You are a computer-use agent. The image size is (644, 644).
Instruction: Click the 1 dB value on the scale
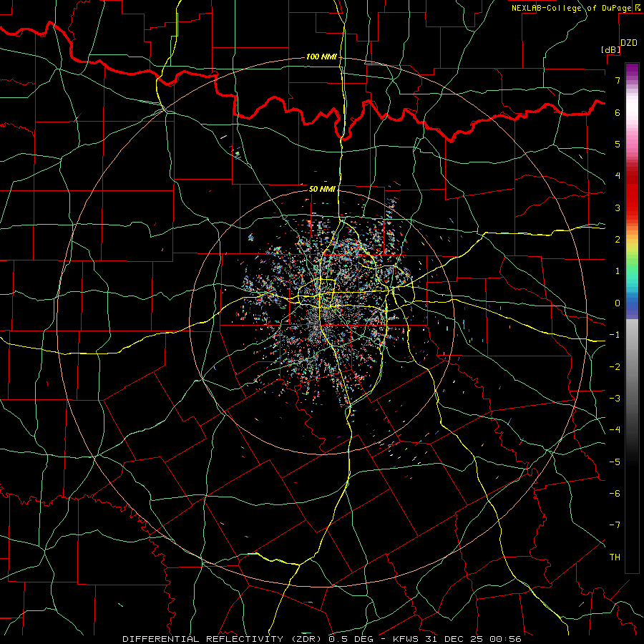[618, 271]
